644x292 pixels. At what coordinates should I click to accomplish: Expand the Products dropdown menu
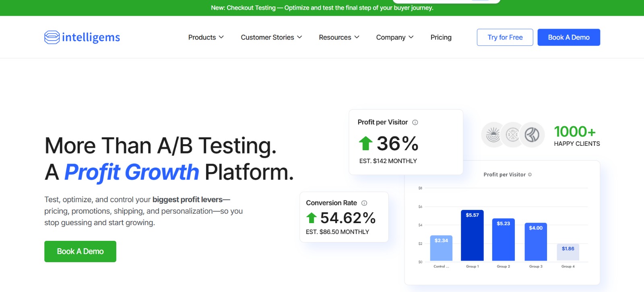206,37
